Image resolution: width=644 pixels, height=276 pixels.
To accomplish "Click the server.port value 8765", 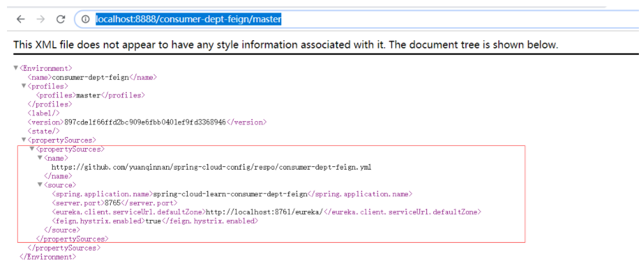I will pyautogui.click(x=113, y=203).
